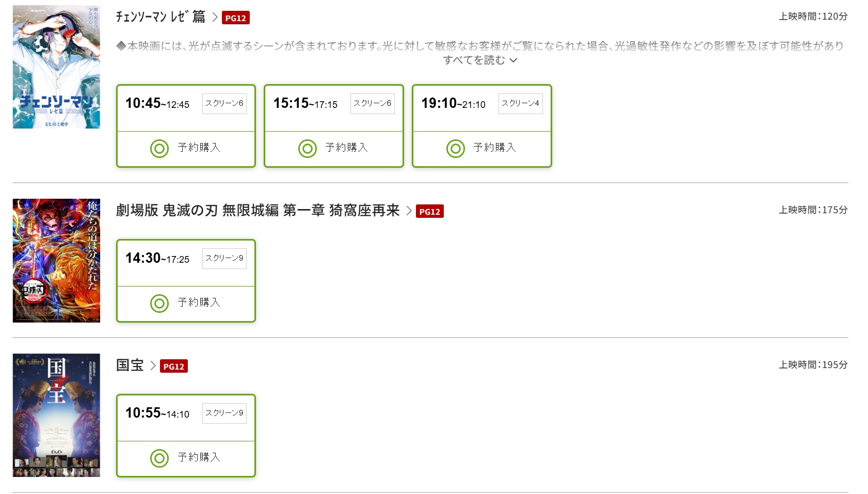
Task: Open 国宝 movie details via chevron arrow
Action: click(153, 366)
